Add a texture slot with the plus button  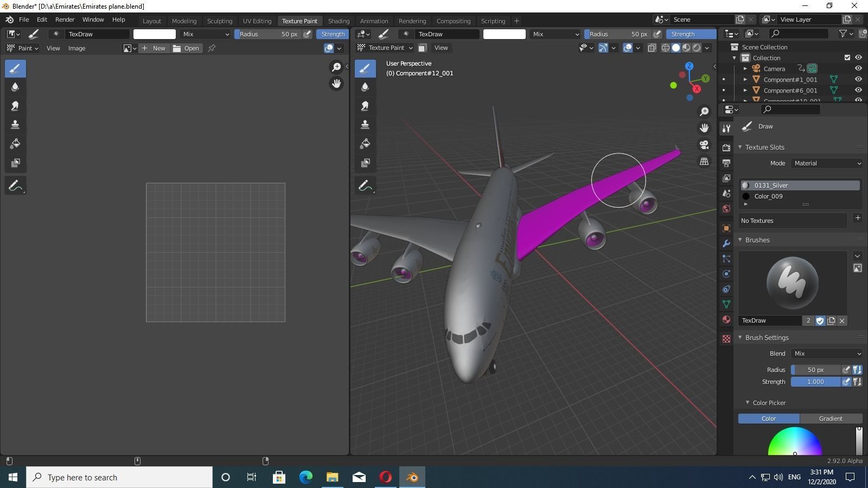[x=858, y=218]
